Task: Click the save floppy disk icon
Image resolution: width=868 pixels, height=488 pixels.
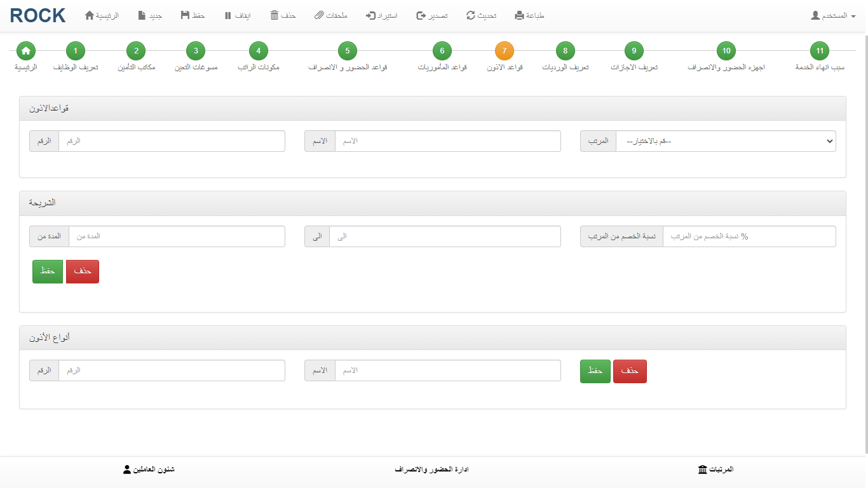Action: (185, 15)
